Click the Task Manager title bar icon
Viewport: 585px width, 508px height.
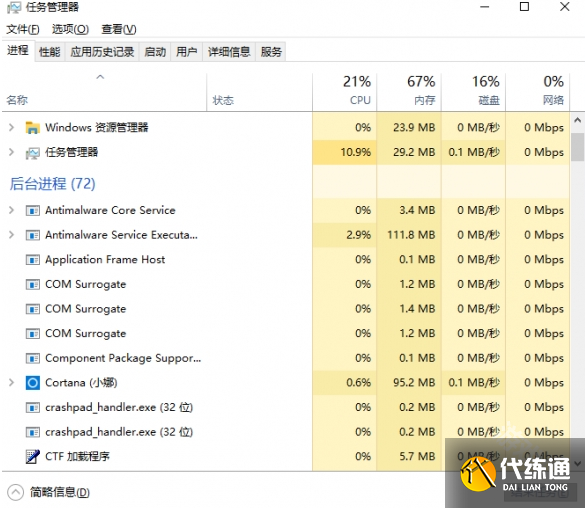click(x=14, y=7)
